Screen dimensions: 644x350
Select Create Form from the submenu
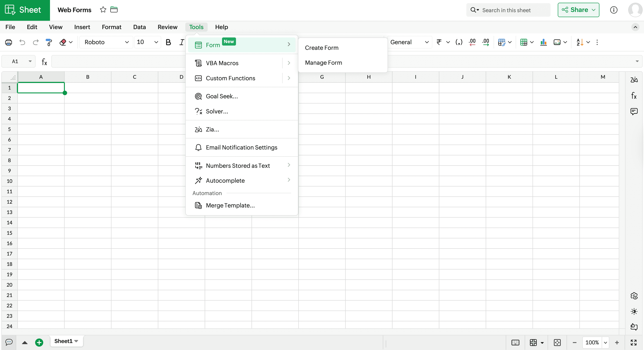pyautogui.click(x=322, y=48)
